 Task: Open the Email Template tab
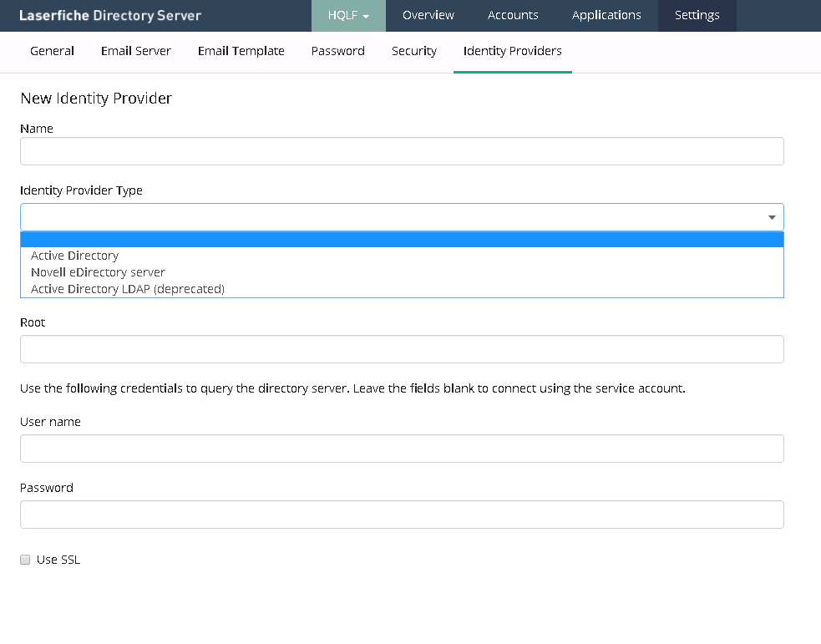click(241, 52)
